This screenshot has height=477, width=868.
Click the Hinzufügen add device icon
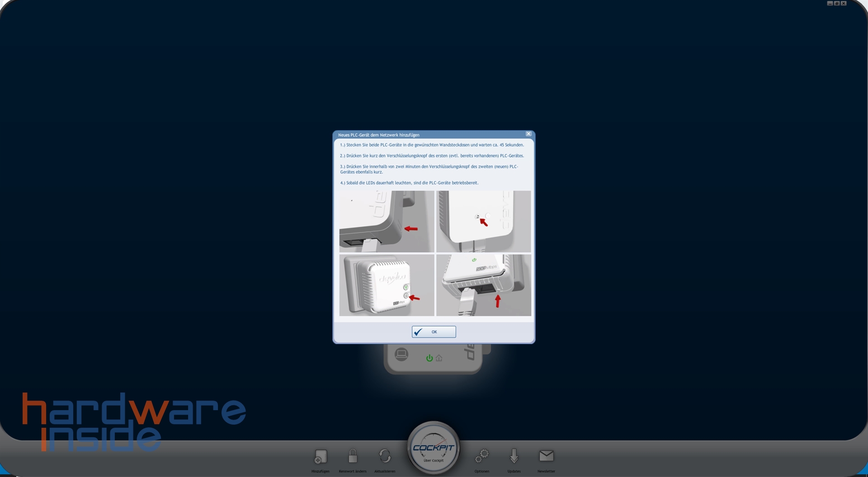click(x=320, y=457)
